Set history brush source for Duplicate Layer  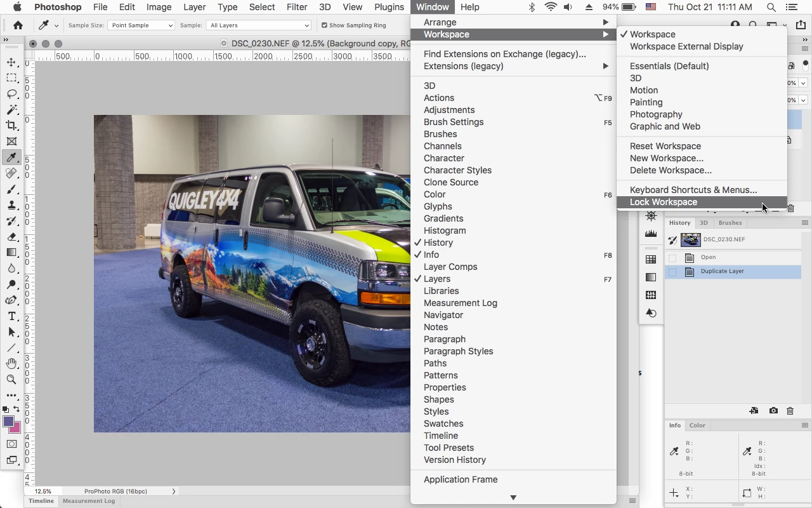pos(672,271)
